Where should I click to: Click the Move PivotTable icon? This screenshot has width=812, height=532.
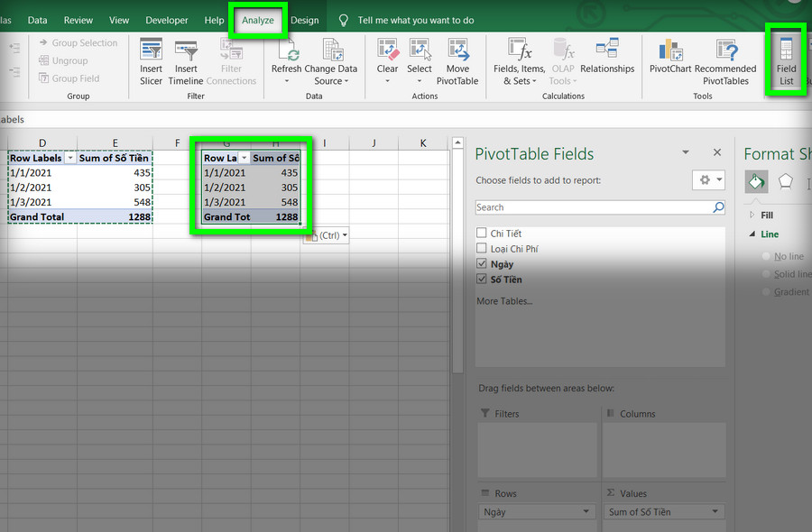pyautogui.click(x=457, y=61)
